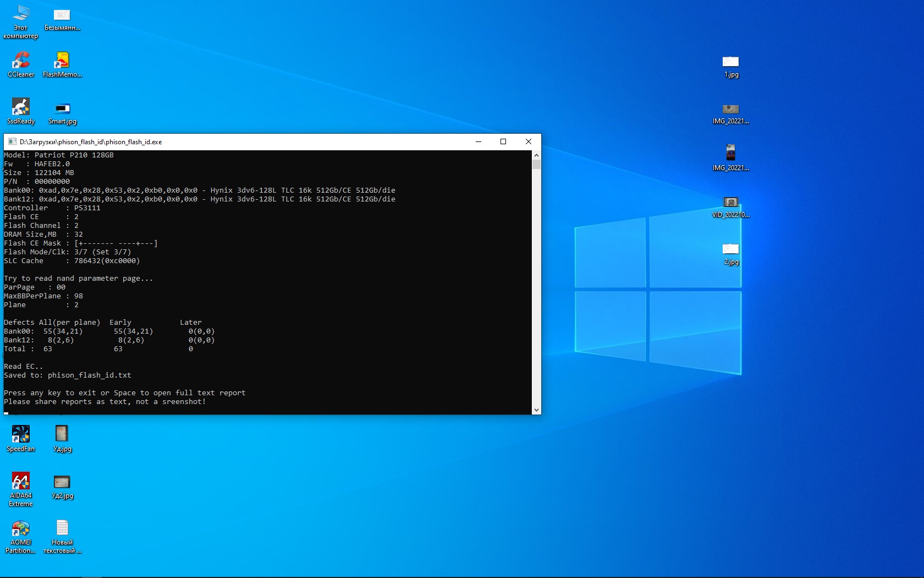The height and width of the screenshot is (578, 924).
Task: Close the phison_flash_id.exe console window
Action: pyautogui.click(x=529, y=141)
